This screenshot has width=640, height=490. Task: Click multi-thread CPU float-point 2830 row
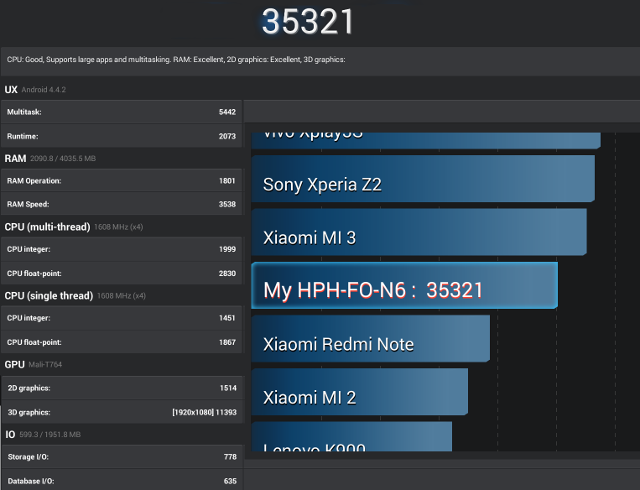pos(122,273)
